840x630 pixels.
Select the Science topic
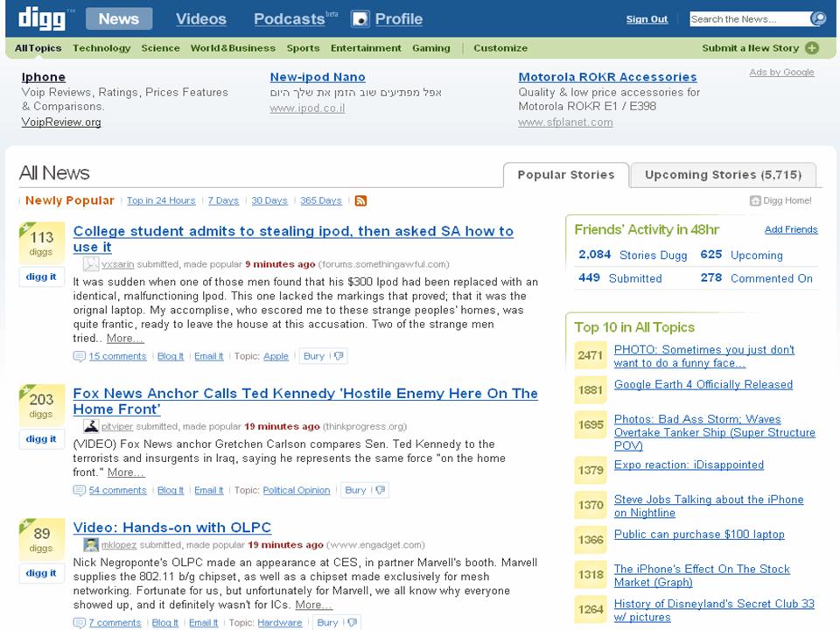(x=161, y=48)
